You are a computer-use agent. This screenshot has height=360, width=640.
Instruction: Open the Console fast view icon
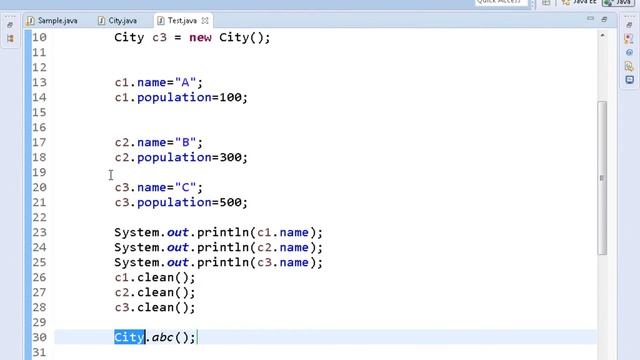point(629,80)
